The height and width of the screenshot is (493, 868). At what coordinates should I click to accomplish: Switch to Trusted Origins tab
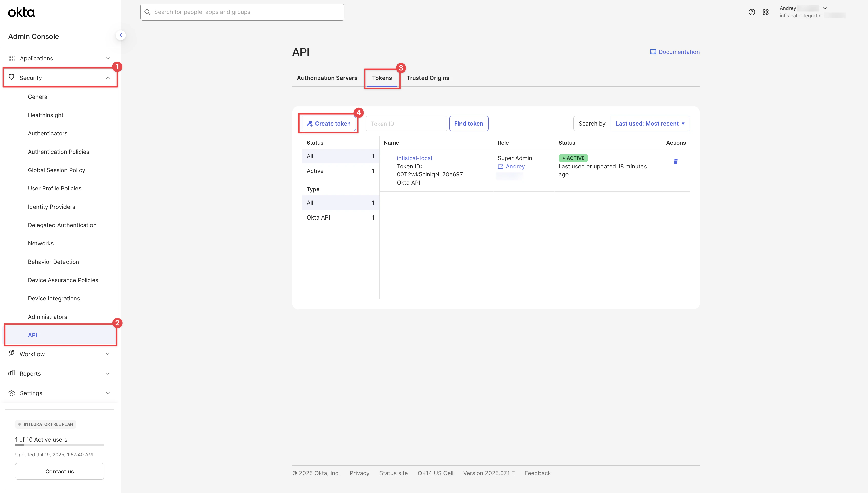pos(428,78)
